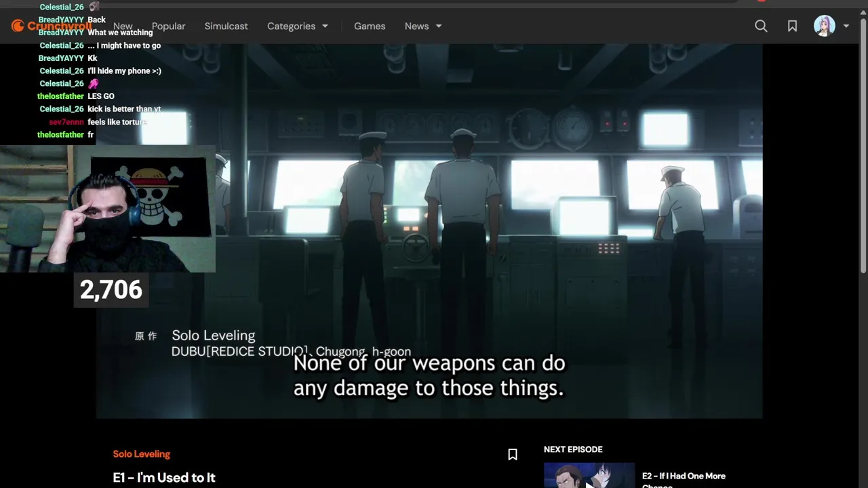Image resolution: width=868 pixels, height=488 pixels.
Task: Expand the Categories dropdown
Action: coord(298,26)
